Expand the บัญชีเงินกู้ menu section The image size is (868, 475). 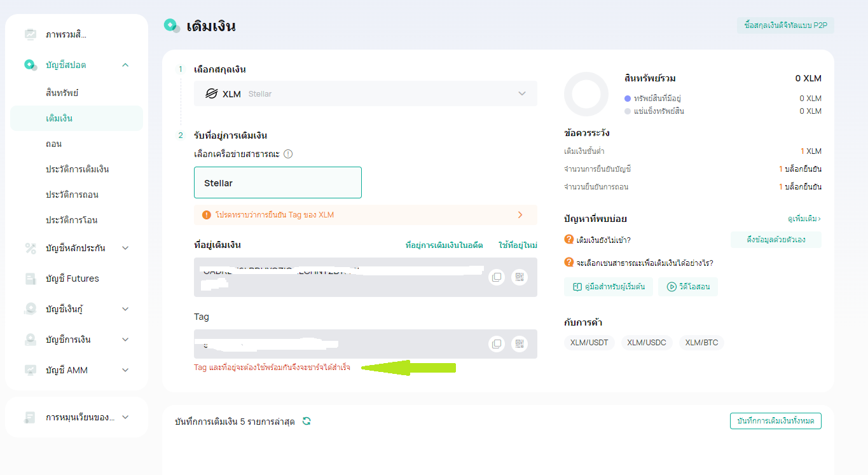125,309
